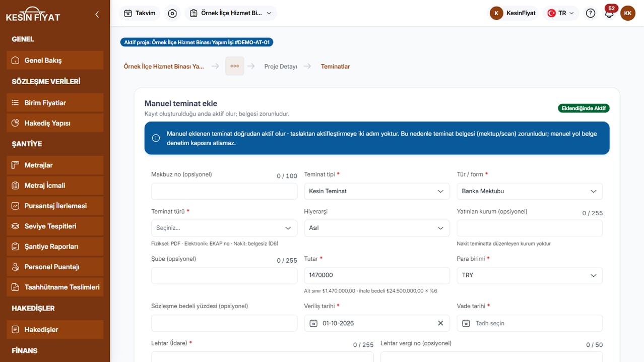Image resolution: width=644 pixels, height=362 pixels.
Task: Click the Şube input field
Action: pos(224,275)
